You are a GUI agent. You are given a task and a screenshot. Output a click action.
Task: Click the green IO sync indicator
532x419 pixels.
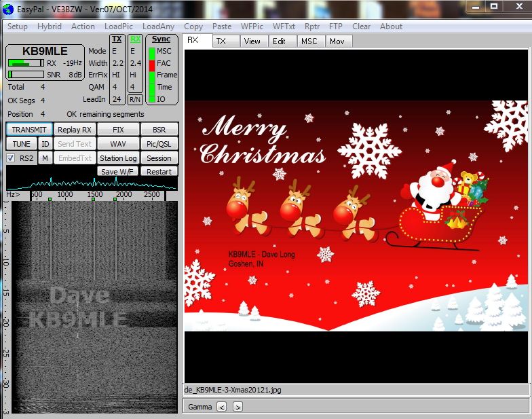click(x=152, y=98)
